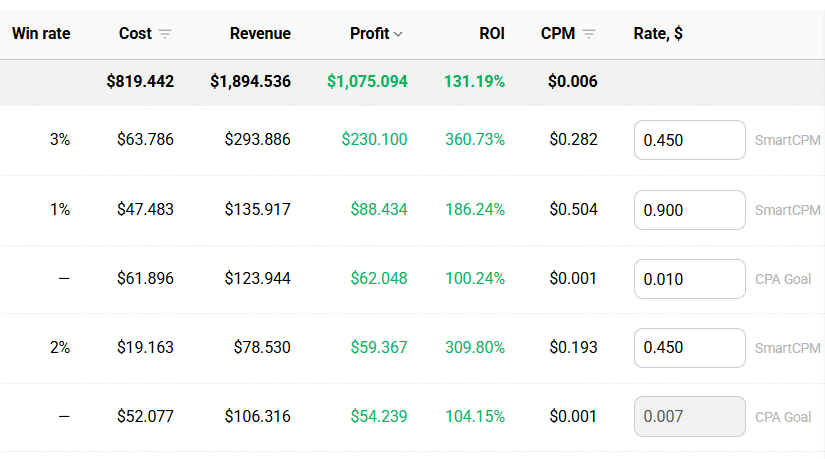
Task: Edit the 0.010 CPA Goal rate field
Action: tap(690, 279)
